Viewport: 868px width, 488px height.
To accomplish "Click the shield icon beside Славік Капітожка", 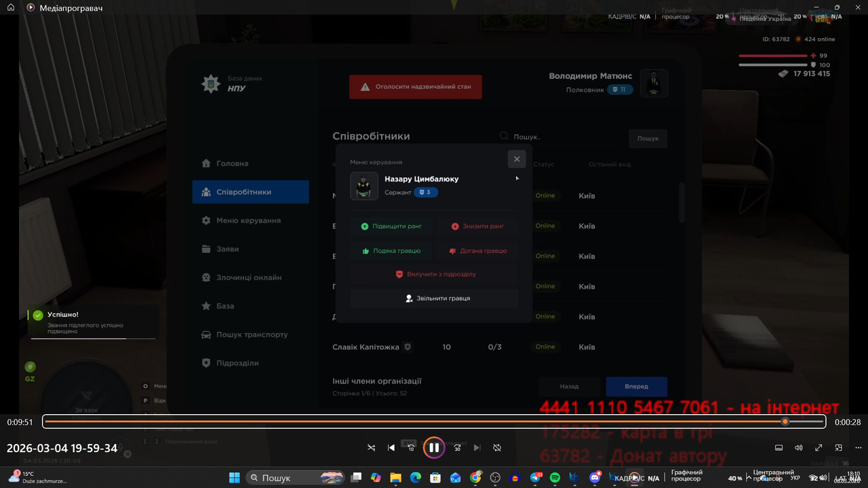I will click(x=408, y=347).
